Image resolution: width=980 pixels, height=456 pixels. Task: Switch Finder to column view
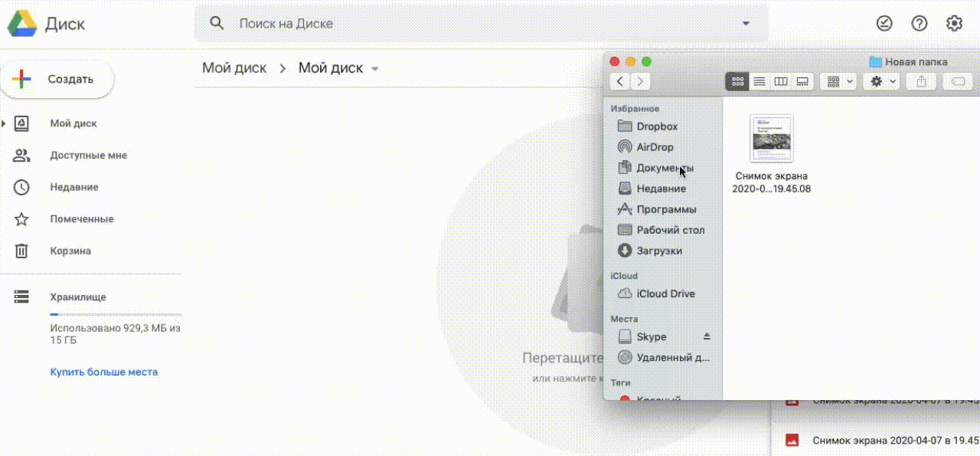781,81
